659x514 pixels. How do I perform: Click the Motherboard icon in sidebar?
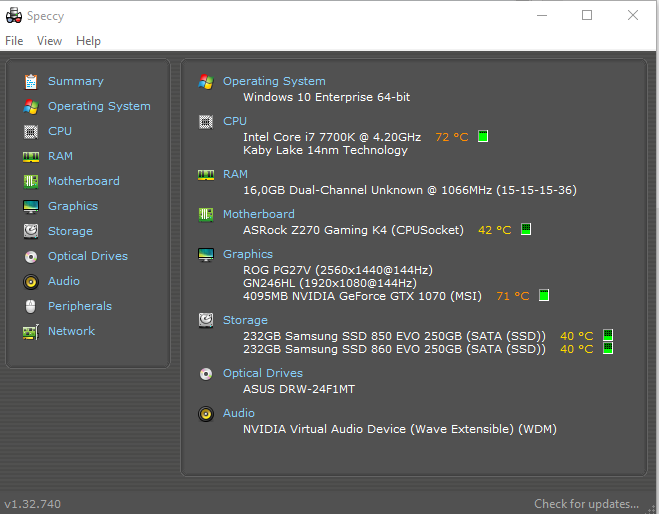click(x=31, y=182)
